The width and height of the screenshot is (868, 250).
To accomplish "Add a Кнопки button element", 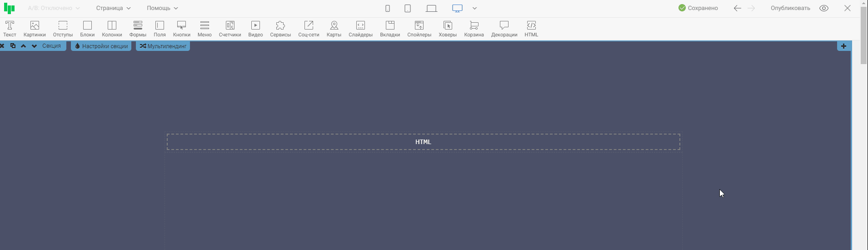I will pos(181,29).
